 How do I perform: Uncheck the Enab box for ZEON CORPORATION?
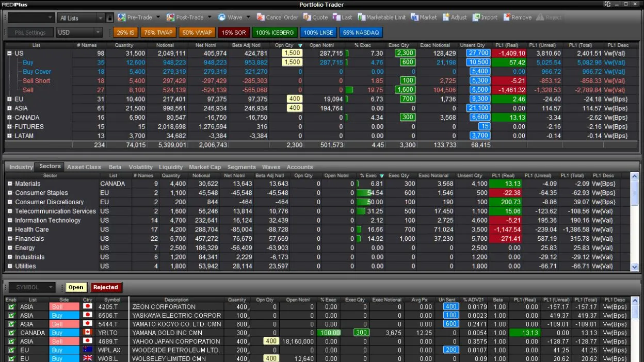tap(11, 307)
